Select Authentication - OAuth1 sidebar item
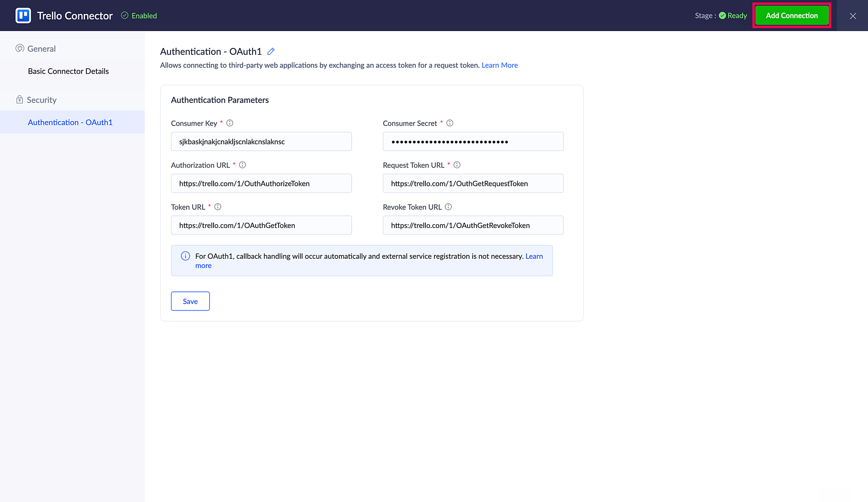The width and height of the screenshot is (868, 502). [x=70, y=122]
